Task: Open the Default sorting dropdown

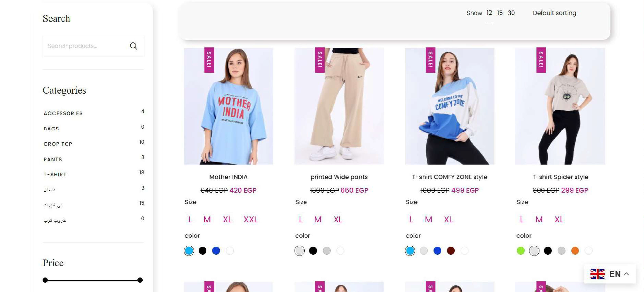Action: 554,13
